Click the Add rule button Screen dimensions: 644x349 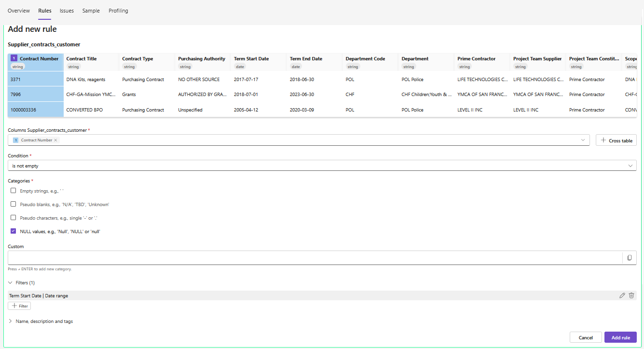pos(620,337)
